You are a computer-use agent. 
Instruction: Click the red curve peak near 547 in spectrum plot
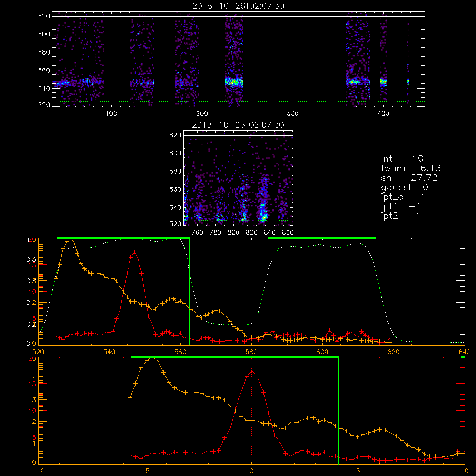(x=134, y=252)
